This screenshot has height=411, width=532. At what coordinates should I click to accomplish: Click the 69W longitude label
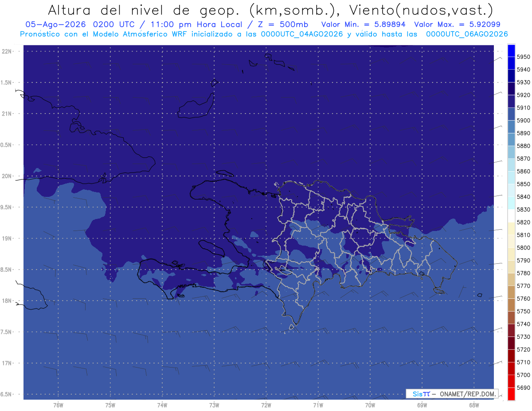422,405
